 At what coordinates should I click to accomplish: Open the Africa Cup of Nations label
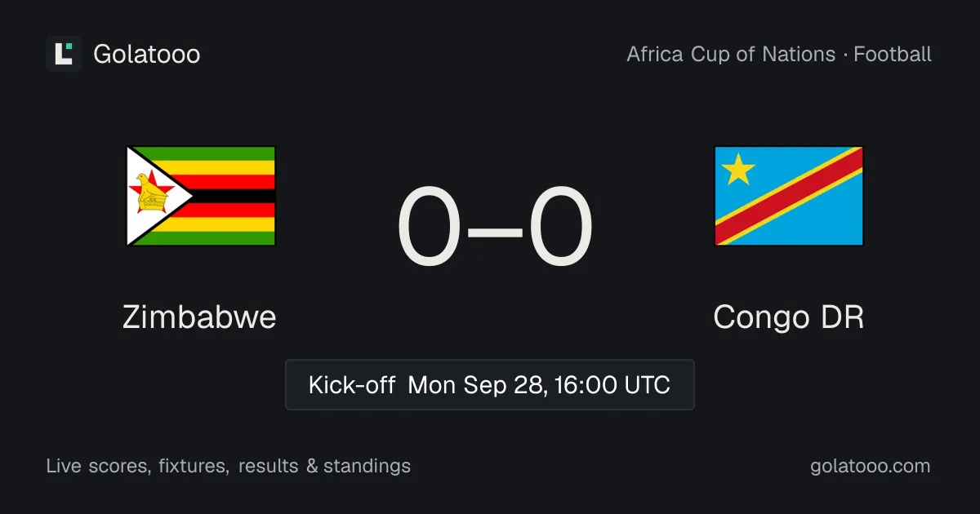pos(731,55)
